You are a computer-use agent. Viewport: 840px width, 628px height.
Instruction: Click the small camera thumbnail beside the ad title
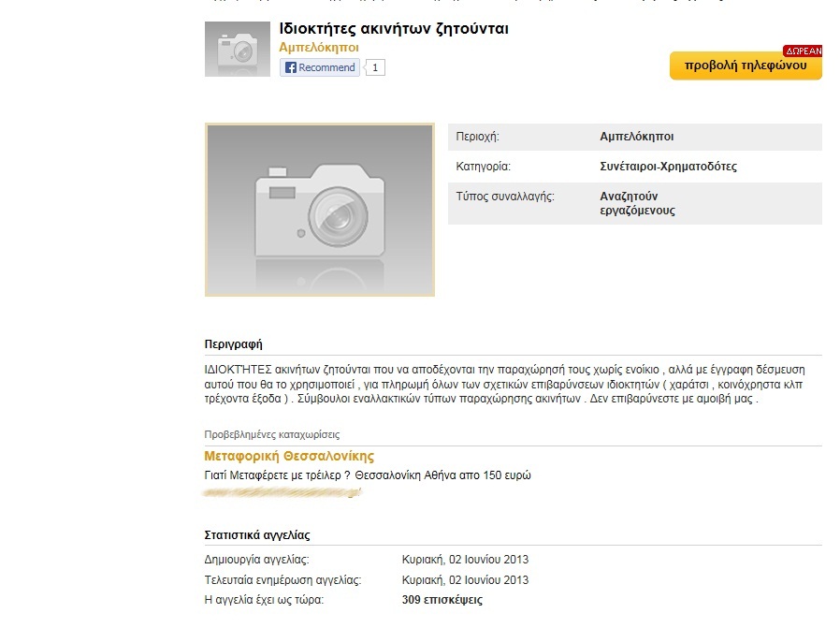point(238,50)
